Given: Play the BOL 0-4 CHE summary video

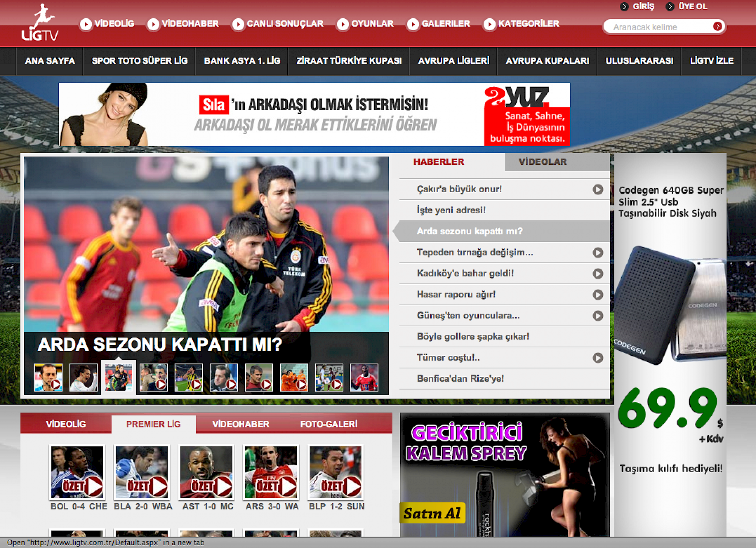Looking at the screenshot, I should click(x=78, y=473).
